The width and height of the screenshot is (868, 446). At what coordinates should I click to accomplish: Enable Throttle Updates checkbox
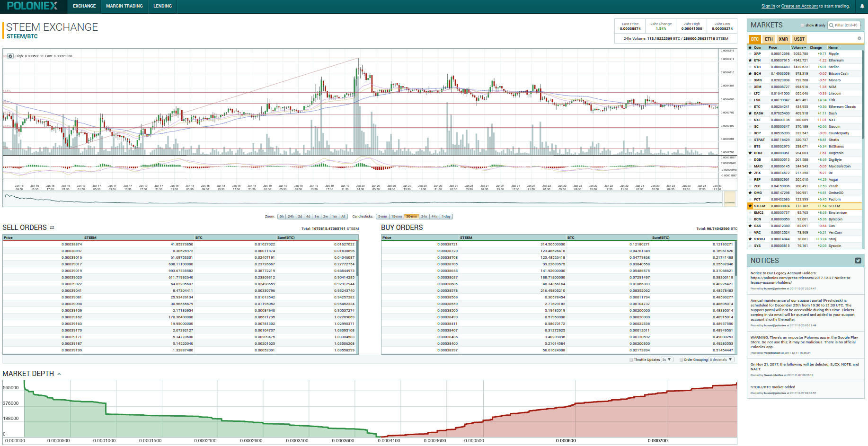point(631,360)
